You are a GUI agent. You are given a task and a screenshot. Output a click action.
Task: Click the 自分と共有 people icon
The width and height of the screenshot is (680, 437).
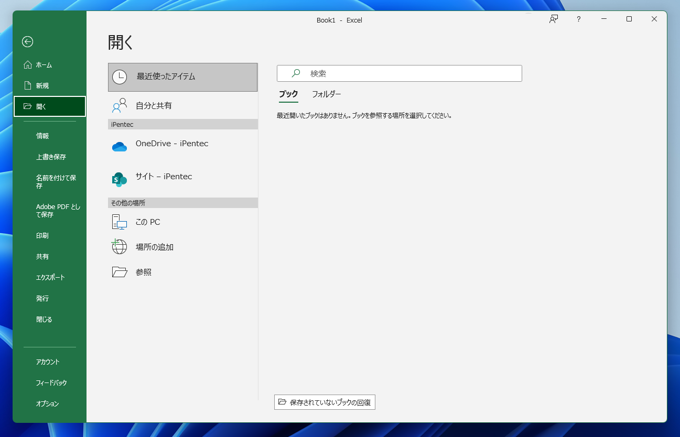pyautogui.click(x=119, y=105)
